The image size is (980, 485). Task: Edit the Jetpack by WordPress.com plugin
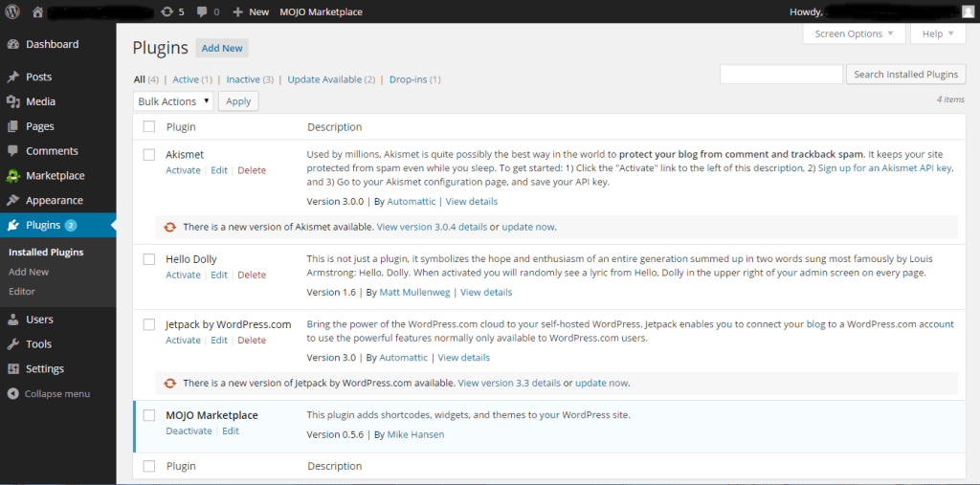point(219,340)
